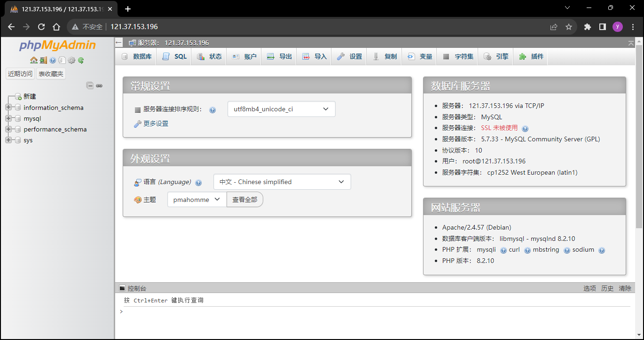Viewport: 644px width, 340px height.
Task: Toggle the Chrome side panel icon
Action: [602, 27]
